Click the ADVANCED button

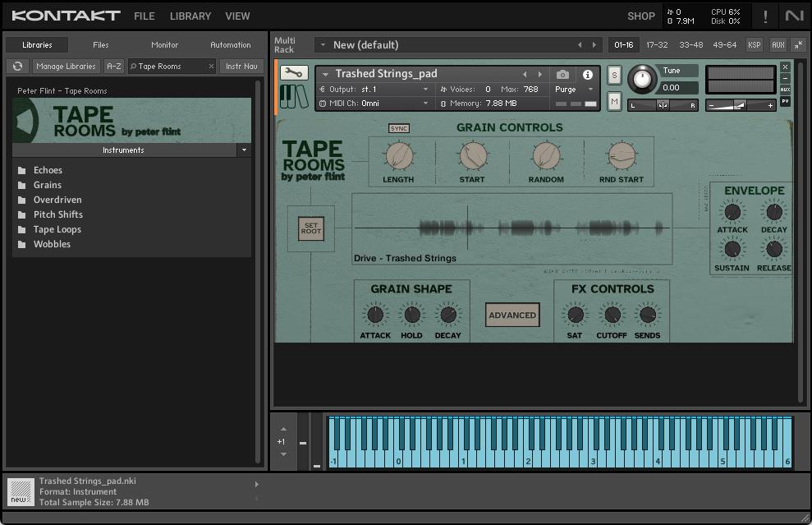512,315
